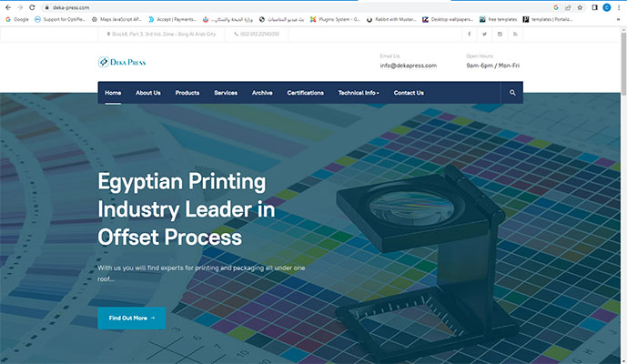Screen dimensions: 627x364
Task: Click the Deka Press logo
Action: tap(122, 62)
